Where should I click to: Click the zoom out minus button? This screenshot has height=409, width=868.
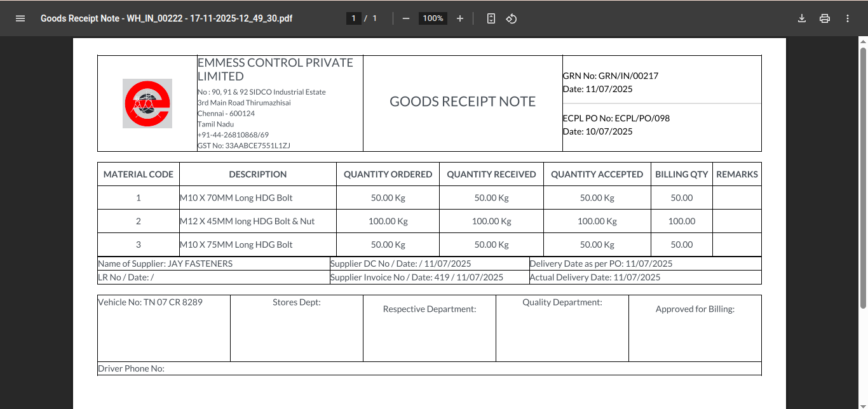point(406,18)
